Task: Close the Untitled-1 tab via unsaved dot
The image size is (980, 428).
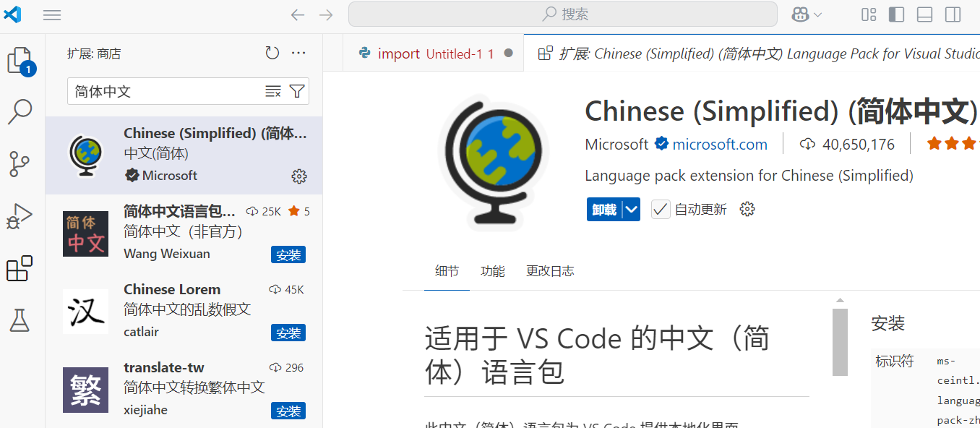Action: [509, 54]
